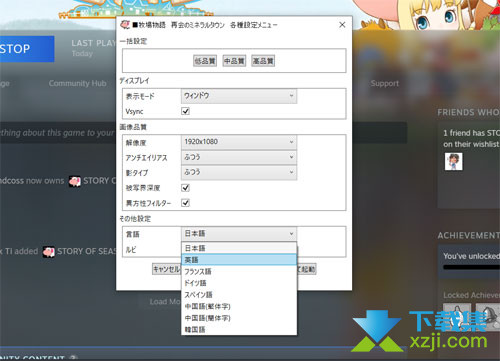The image size is (500, 361).
Task: Open the 解像度 resolution dropdown showing 1920x1080
Action: 239,142
